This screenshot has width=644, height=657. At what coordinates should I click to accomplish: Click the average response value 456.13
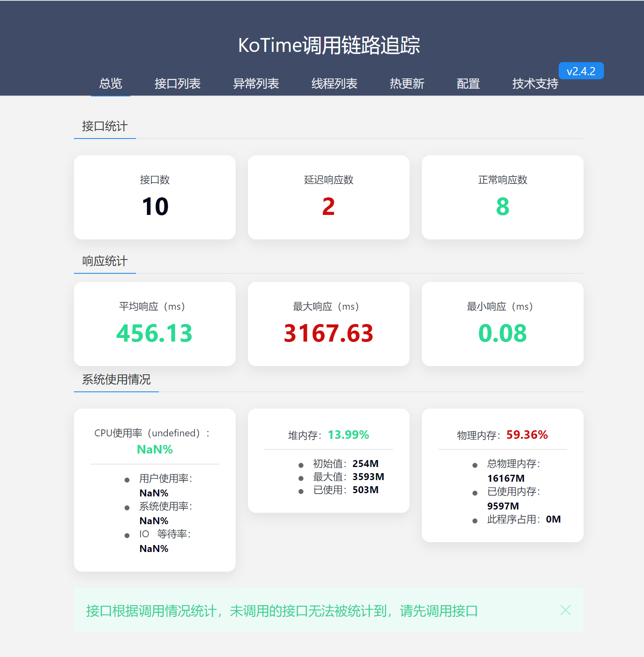tap(154, 333)
